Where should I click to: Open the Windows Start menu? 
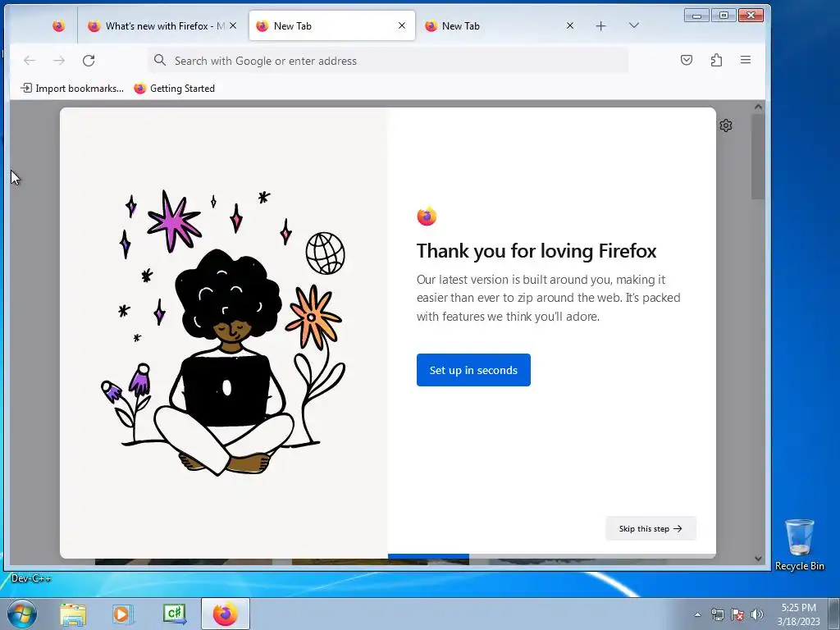(22, 614)
